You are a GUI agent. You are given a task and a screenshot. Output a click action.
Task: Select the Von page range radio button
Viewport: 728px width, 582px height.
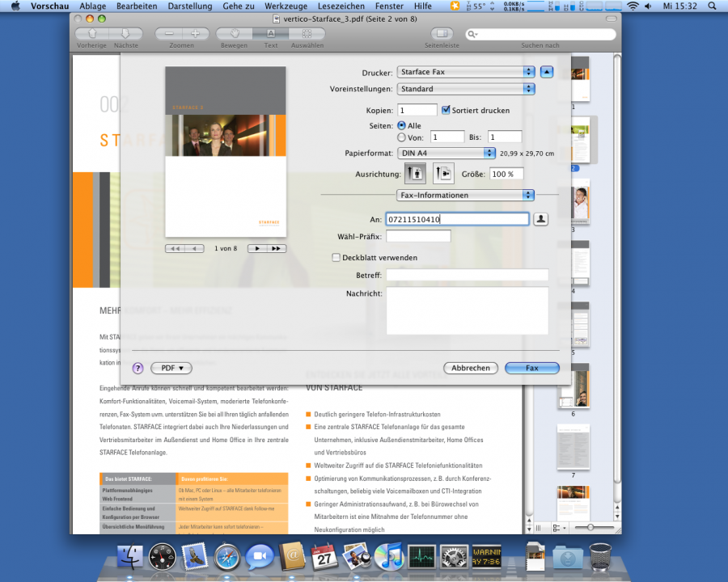pyautogui.click(x=401, y=137)
